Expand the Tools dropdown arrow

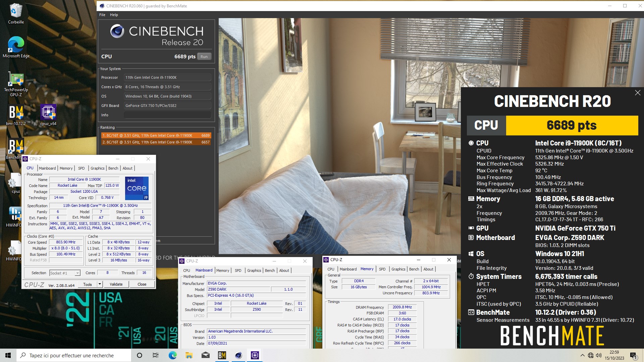(x=100, y=284)
